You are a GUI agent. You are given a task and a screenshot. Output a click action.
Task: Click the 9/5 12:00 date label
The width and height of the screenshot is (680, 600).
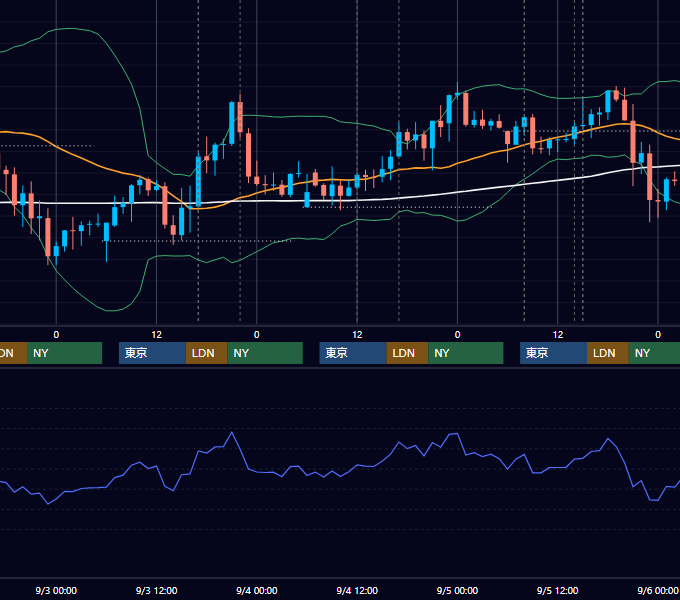(x=558, y=590)
